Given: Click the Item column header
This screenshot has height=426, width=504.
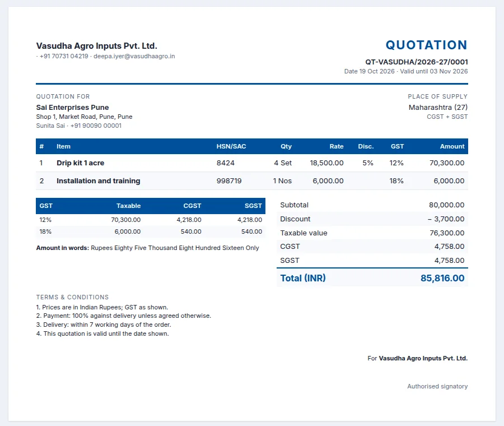Looking at the screenshot, I should pyautogui.click(x=63, y=146).
